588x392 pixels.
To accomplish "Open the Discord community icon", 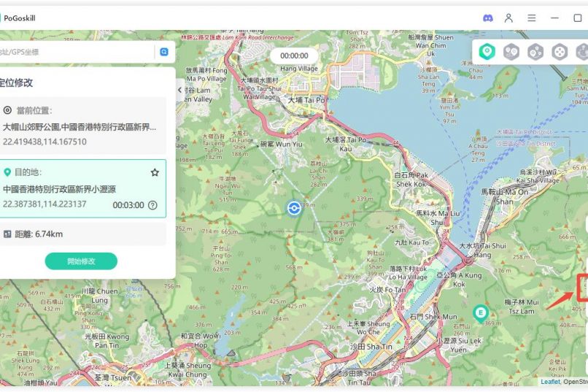I will pyautogui.click(x=488, y=18).
